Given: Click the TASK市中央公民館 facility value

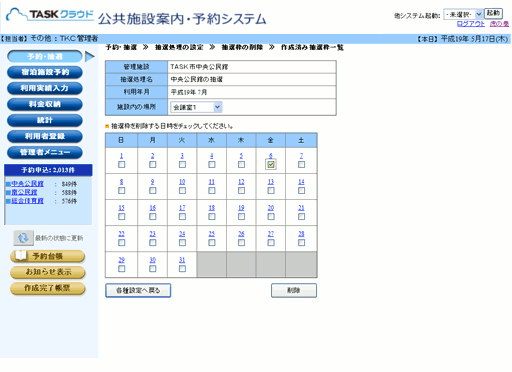Looking at the screenshot, I should (x=199, y=67).
